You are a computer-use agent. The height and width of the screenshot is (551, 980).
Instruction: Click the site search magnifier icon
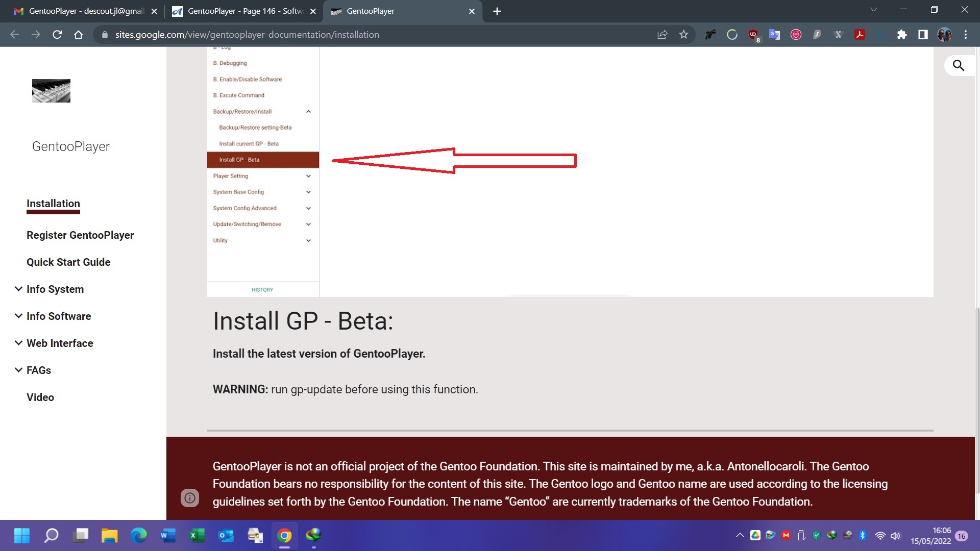(x=958, y=66)
